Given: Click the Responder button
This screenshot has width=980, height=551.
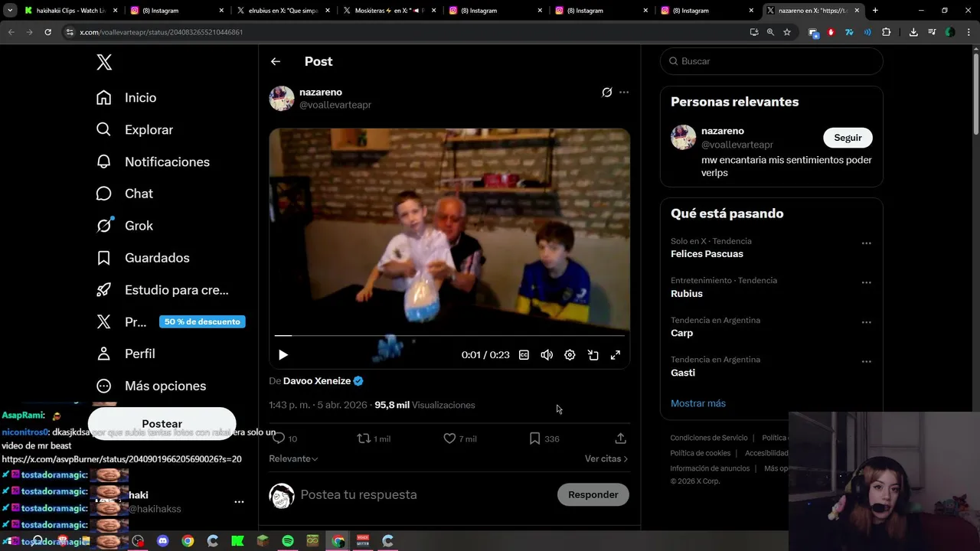Looking at the screenshot, I should pos(593,495).
